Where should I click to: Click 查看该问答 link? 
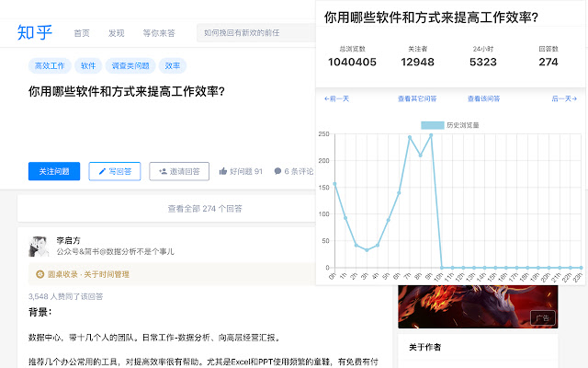(483, 98)
